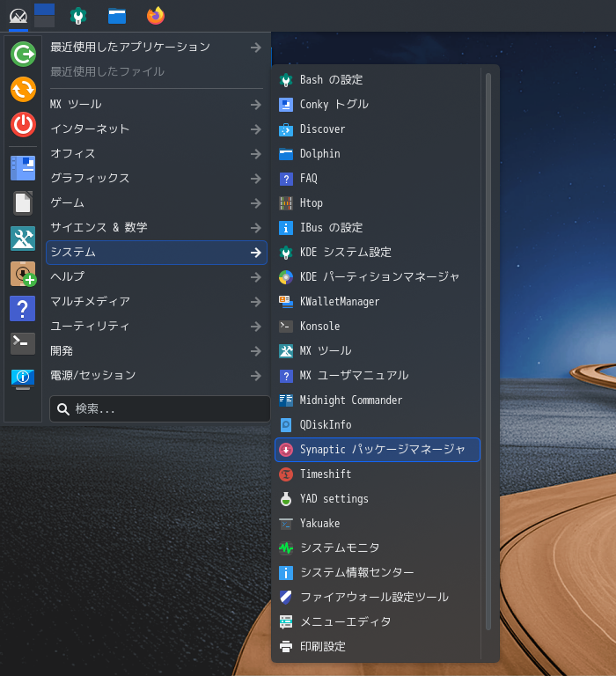Click the YAD settings flask icon
Image resolution: width=616 pixels, height=676 pixels.
285,499
